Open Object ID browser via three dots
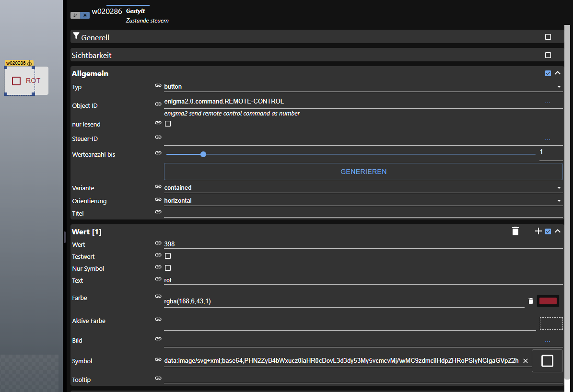This screenshot has width=573, height=392. click(548, 102)
